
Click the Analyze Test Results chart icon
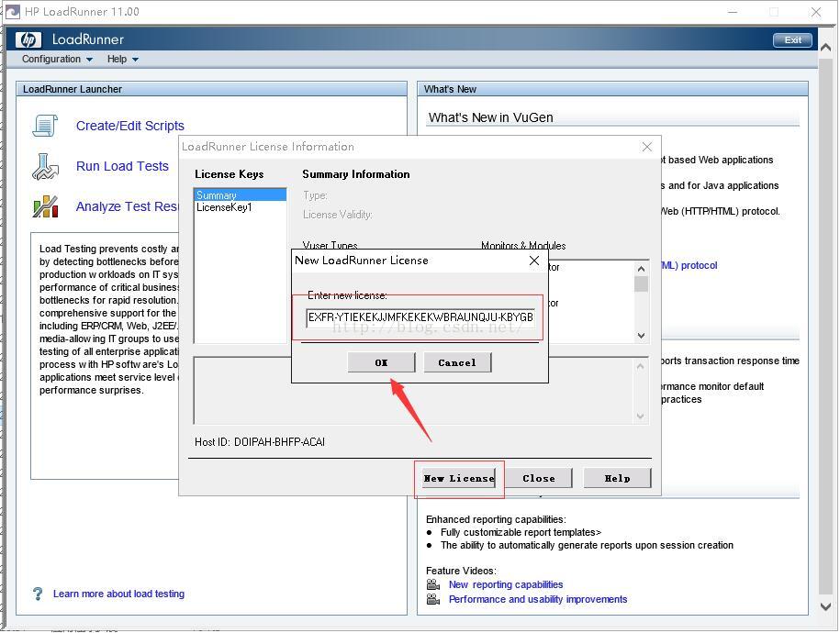click(45, 206)
